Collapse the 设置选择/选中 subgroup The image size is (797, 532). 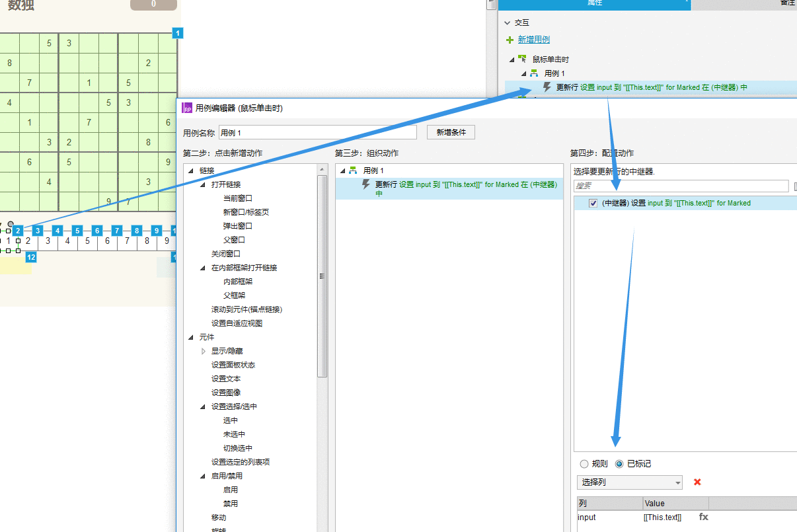click(x=203, y=406)
